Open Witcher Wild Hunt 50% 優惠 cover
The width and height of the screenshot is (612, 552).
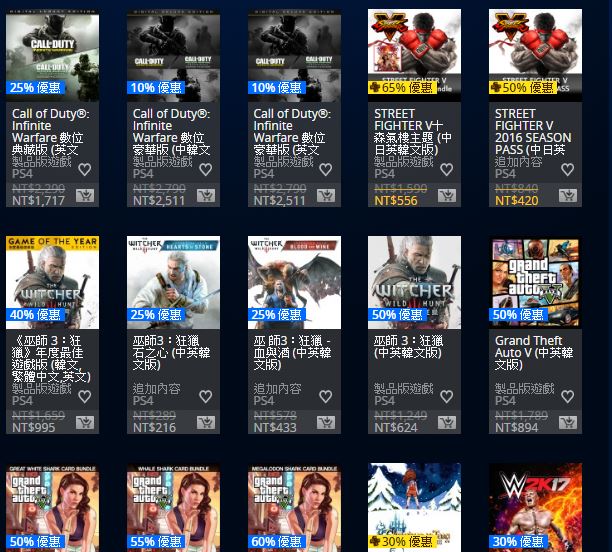pyautogui.click(x=415, y=282)
